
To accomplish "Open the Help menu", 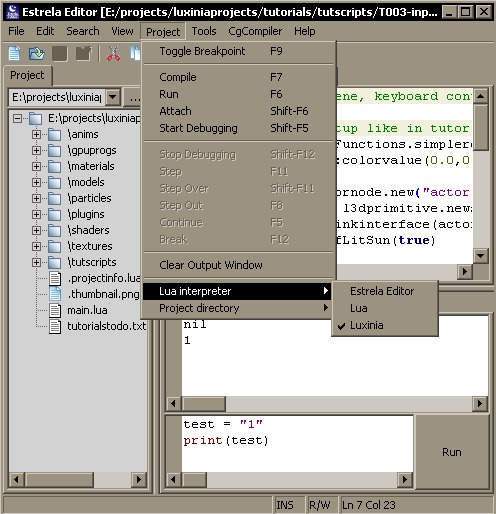I will coord(304,31).
